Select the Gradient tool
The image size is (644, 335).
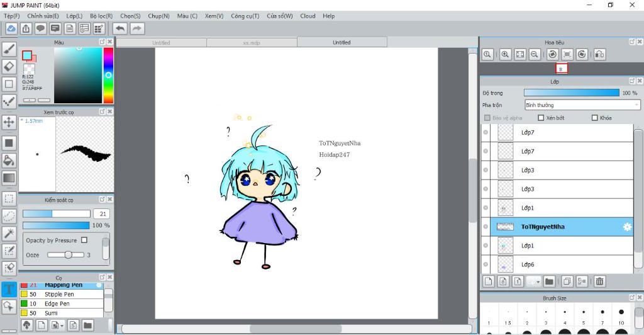point(9,178)
